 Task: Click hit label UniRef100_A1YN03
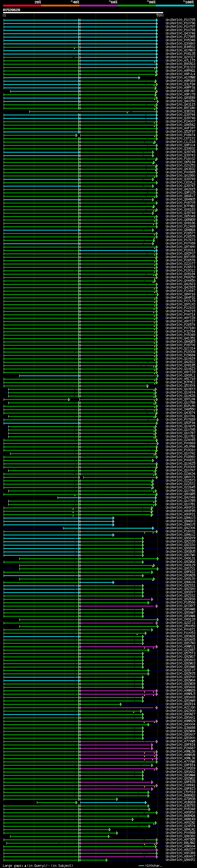[180, 50]
